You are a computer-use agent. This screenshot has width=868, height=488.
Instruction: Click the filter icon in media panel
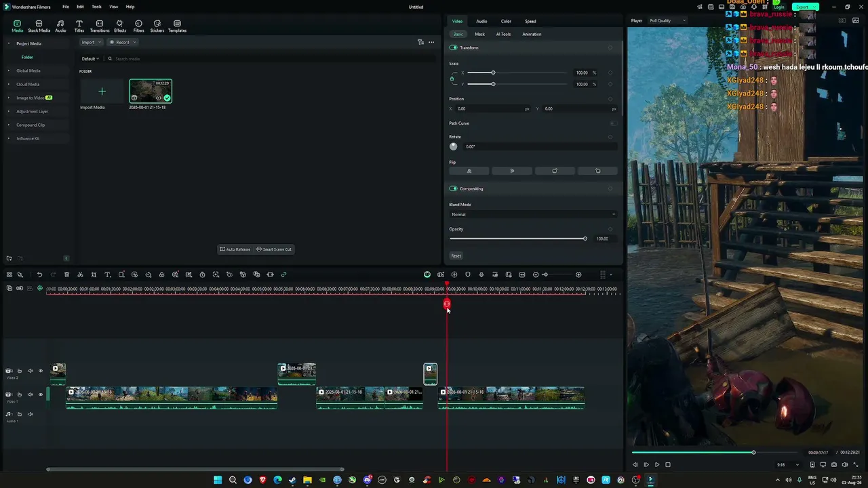(420, 42)
